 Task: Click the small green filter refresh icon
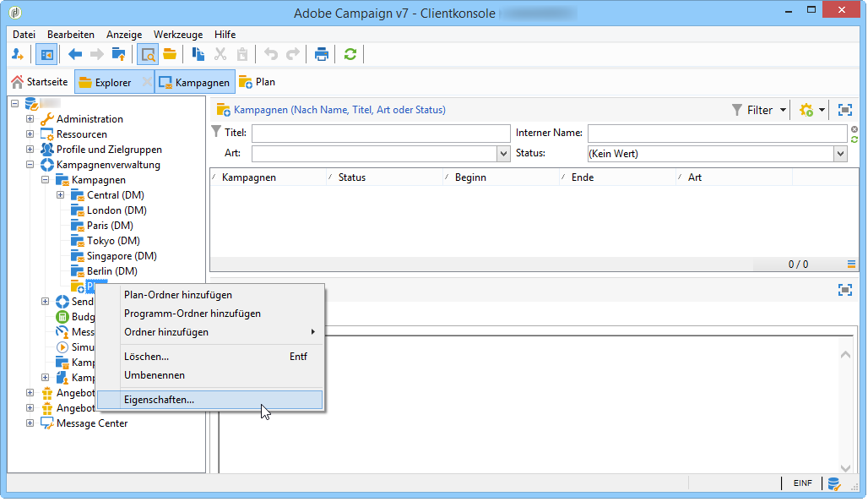[854, 139]
